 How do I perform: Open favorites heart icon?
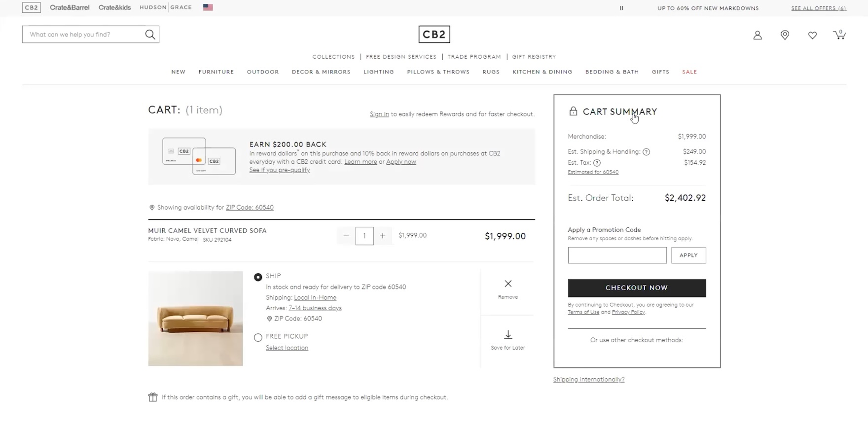point(812,35)
